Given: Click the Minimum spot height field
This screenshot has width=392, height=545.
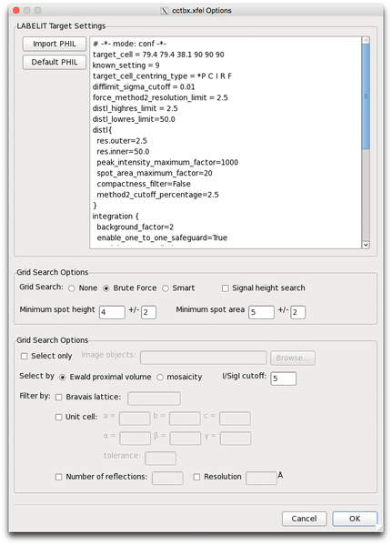Looking at the screenshot, I should click(x=112, y=312).
